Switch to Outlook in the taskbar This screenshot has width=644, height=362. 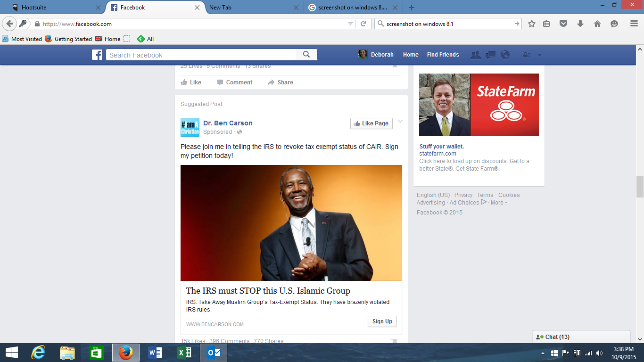[214, 353]
